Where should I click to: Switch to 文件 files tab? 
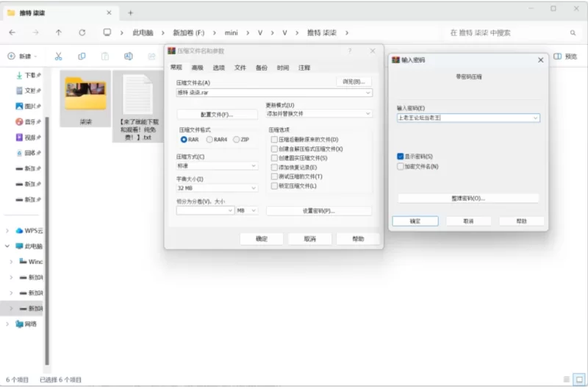tap(240, 68)
